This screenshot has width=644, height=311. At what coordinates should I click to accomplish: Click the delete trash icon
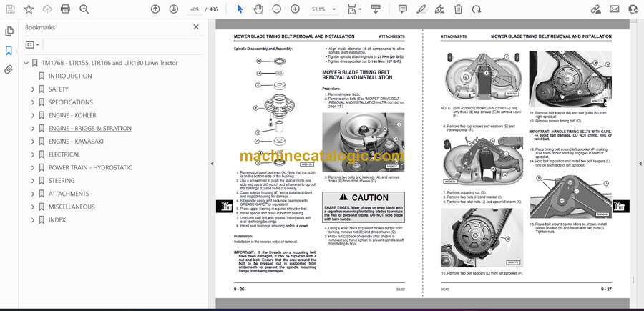458,9
